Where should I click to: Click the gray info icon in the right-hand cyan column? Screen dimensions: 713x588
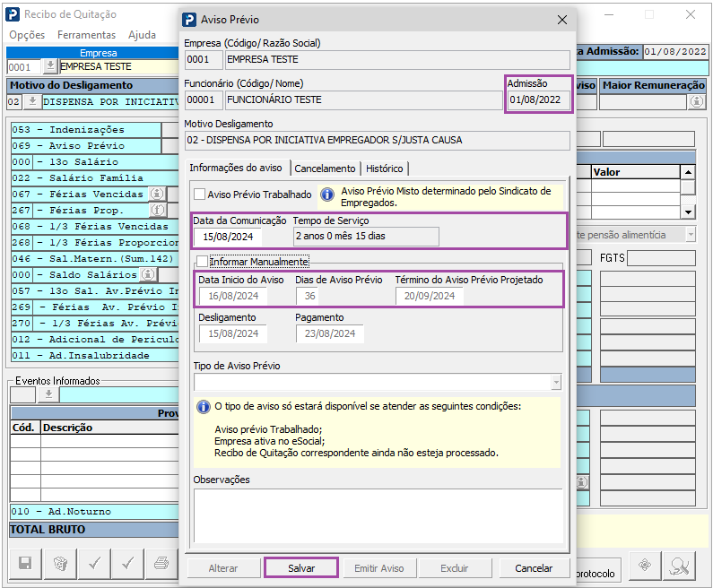(582, 482)
